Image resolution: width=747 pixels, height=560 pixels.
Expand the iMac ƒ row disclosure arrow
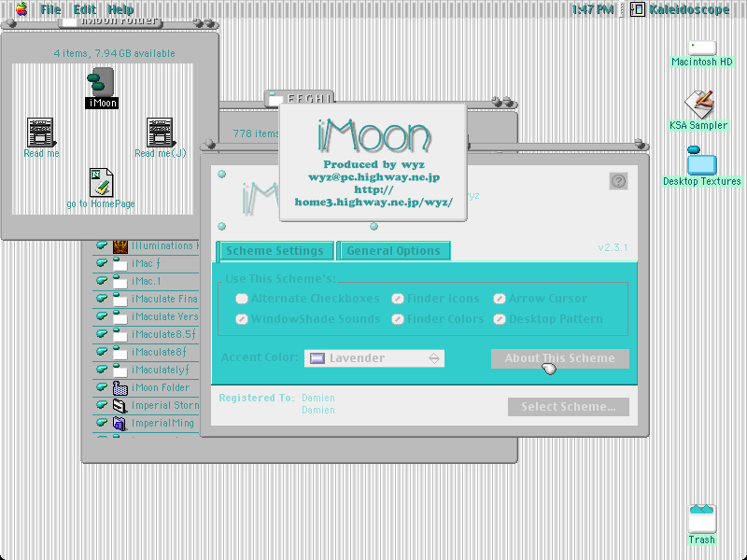coord(102,263)
